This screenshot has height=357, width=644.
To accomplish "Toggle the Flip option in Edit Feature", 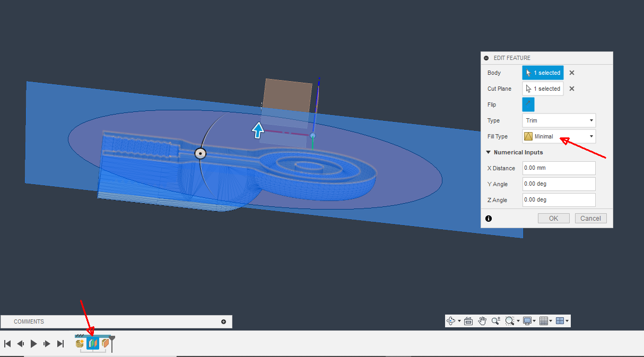I will pyautogui.click(x=528, y=105).
